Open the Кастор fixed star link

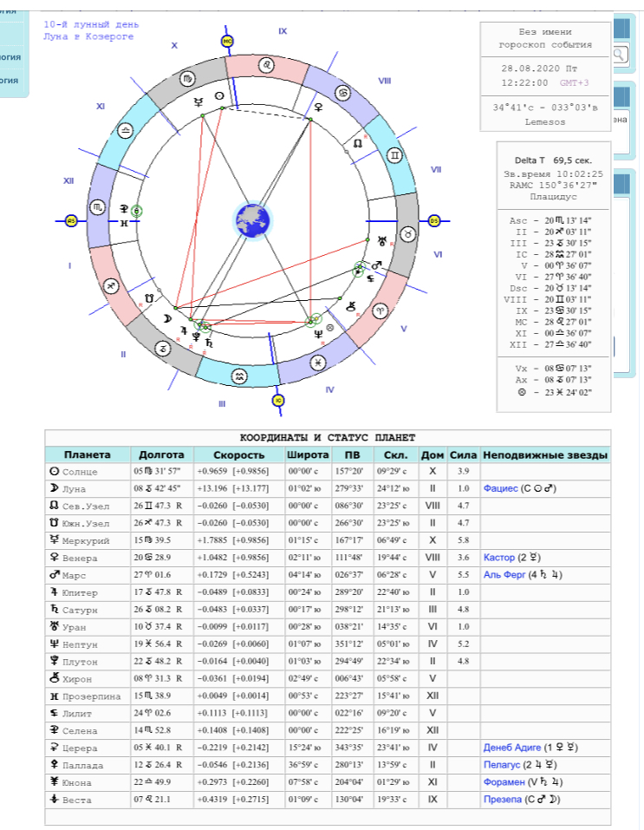coord(498,558)
